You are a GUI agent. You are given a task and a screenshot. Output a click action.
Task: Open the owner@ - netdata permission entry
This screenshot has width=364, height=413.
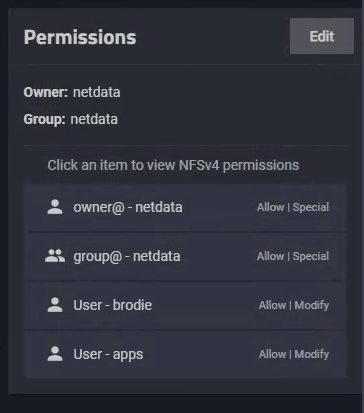point(185,207)
